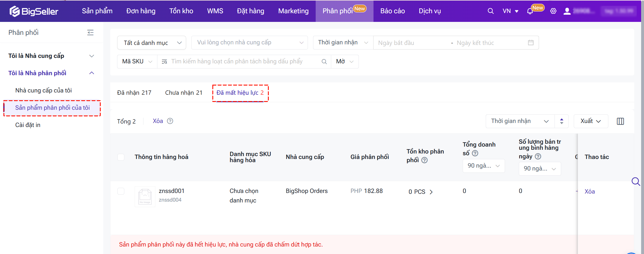644x254 pixels.
Task: Click the BigSeller logo
Action: [x=34, y=11]
